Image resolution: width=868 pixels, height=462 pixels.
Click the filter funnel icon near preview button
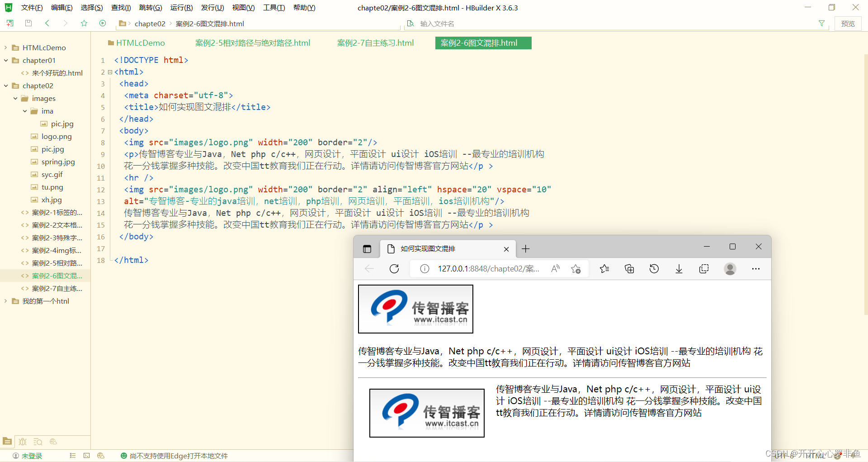[x=821, y=24]
